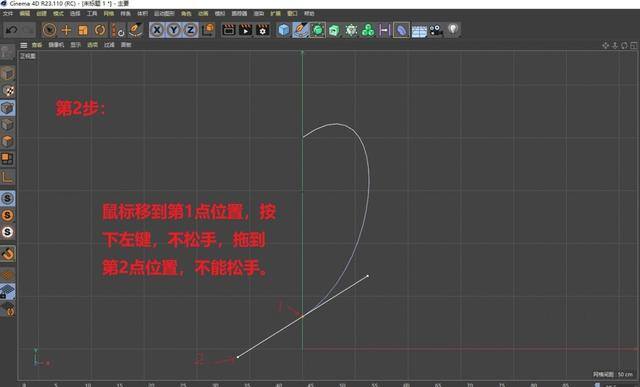Toggle Enable Axis L-shaped icon

[x=7, y=177]
